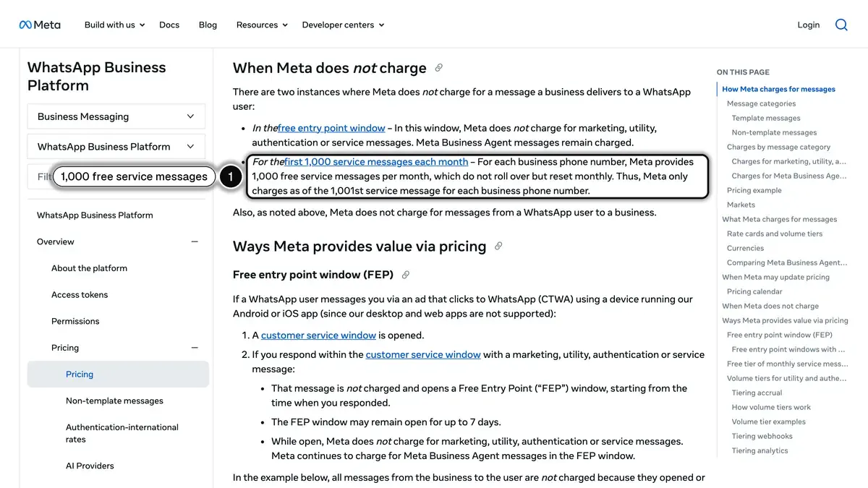Open the free entry point window link

point(331,128)
